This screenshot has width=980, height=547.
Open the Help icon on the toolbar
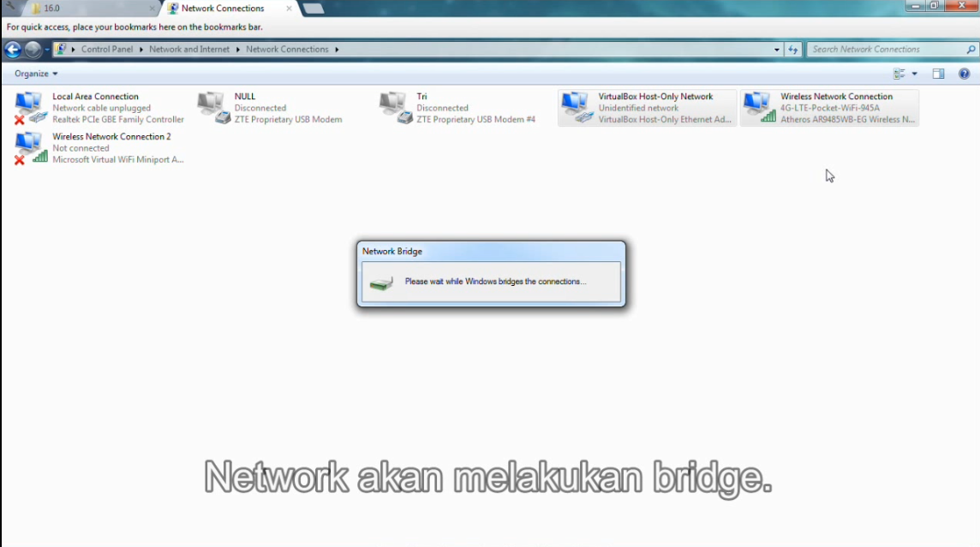[x=964, y=73]
